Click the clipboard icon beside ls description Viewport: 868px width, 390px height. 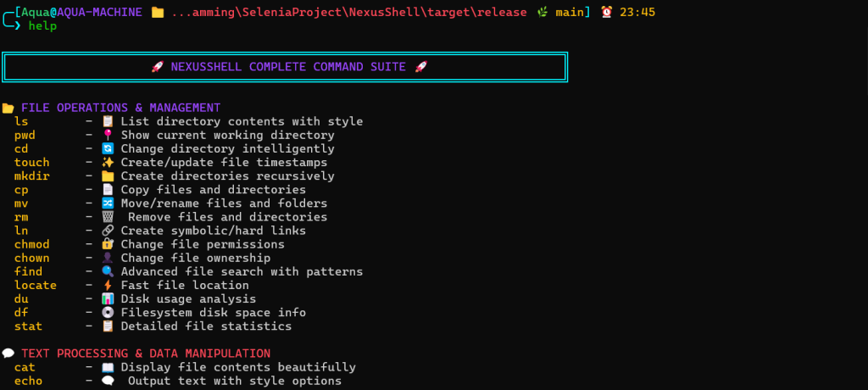click(108, 121)
